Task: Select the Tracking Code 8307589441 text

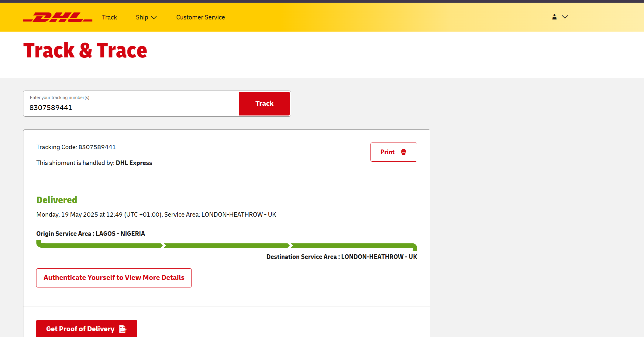Action: tap(76, 147)
